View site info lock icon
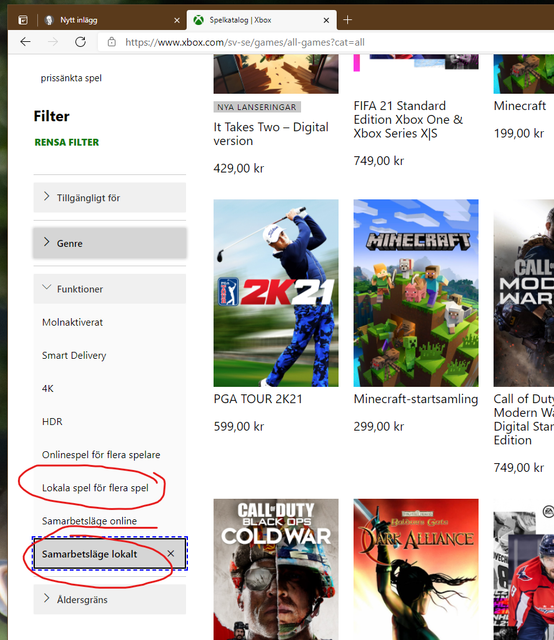The image size is (554, 640). (111, 42)
